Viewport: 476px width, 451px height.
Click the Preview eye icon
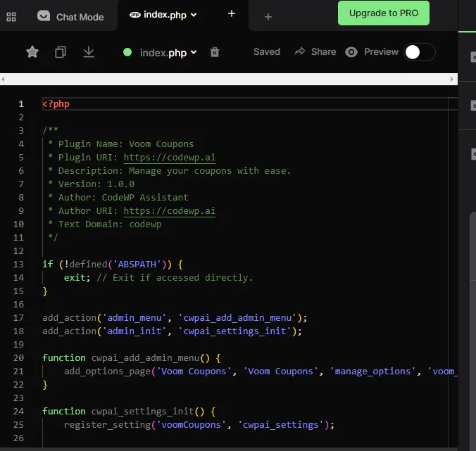(x=351, y=52)
